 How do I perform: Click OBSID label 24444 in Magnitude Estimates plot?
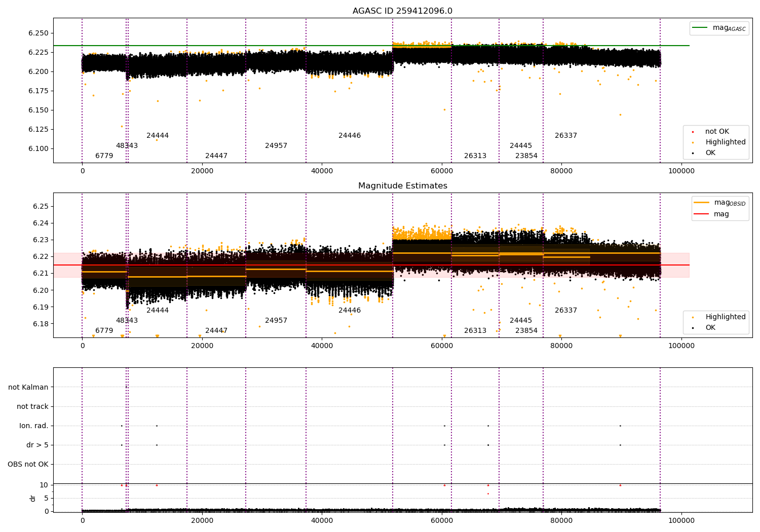point(158,311)
